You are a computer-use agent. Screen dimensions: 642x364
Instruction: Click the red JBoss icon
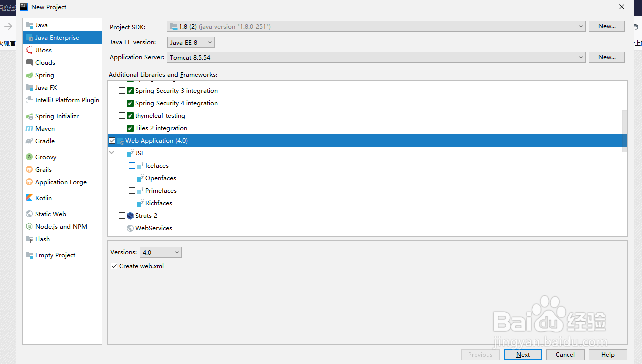pos(29,50)
